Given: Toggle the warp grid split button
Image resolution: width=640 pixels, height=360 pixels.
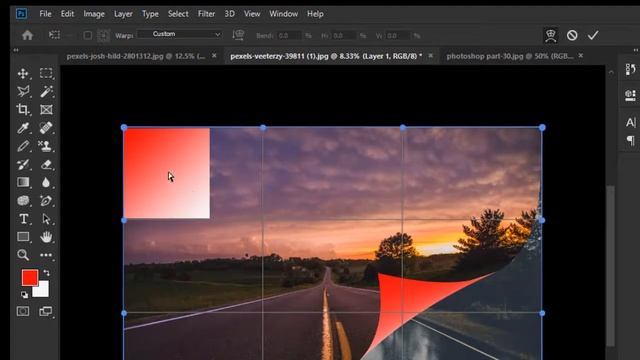Looking at the screenshot, I should click(x=104, y=36).
